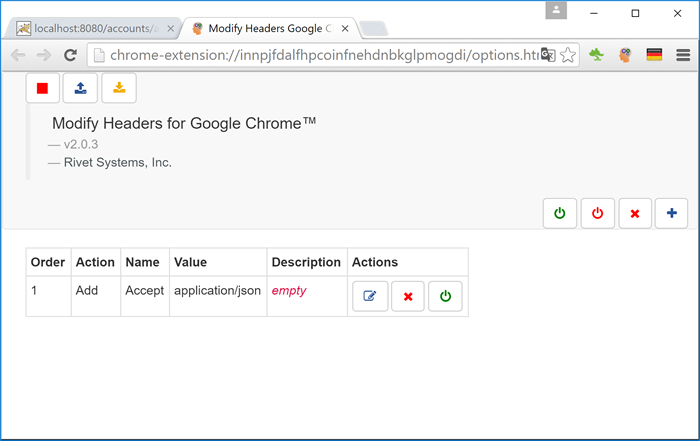The width and height of the screenshot is (700, 441).
Task: Click the page icon in address bar
Action: (x=99, y=55)
